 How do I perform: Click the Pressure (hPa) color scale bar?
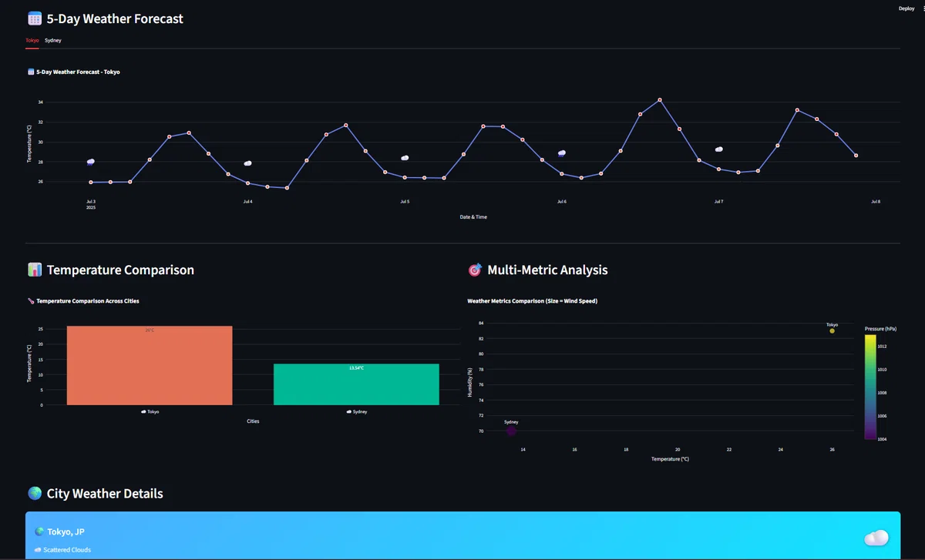coord(869,387)
